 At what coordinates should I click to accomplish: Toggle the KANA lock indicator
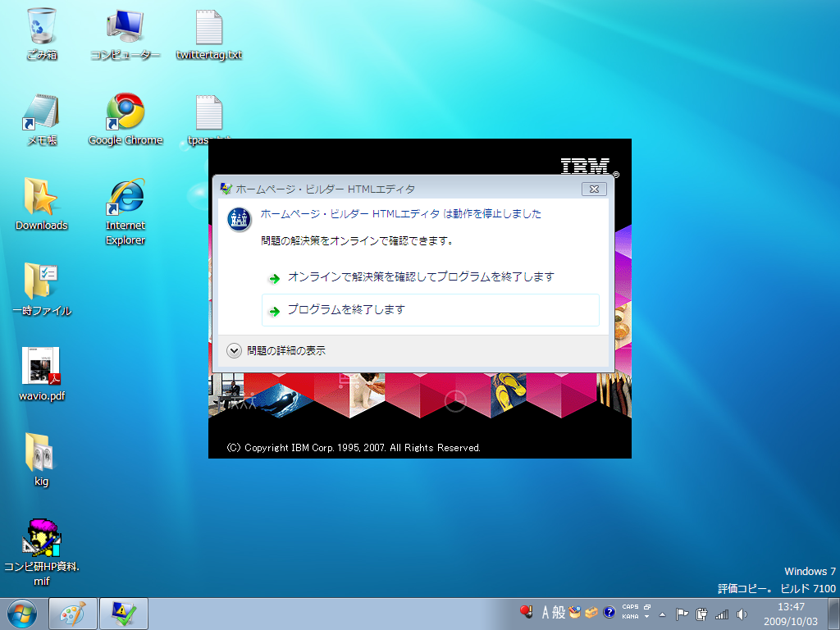pos(630,617)
